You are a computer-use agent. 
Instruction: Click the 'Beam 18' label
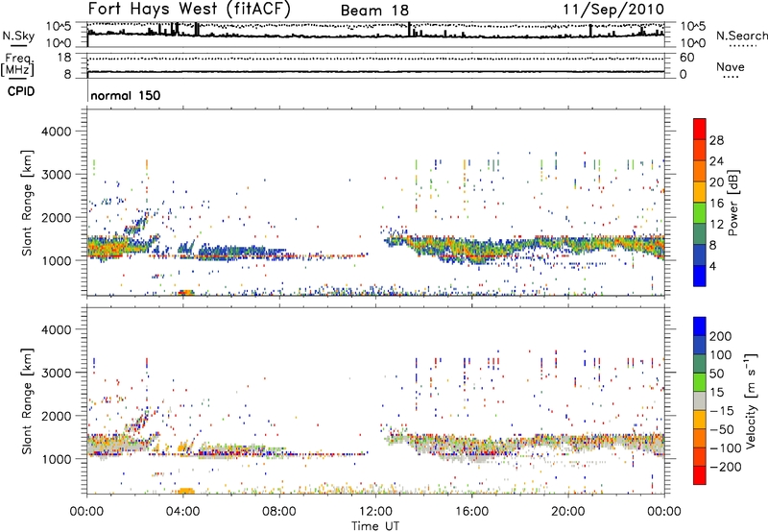(x=374, y=11)
